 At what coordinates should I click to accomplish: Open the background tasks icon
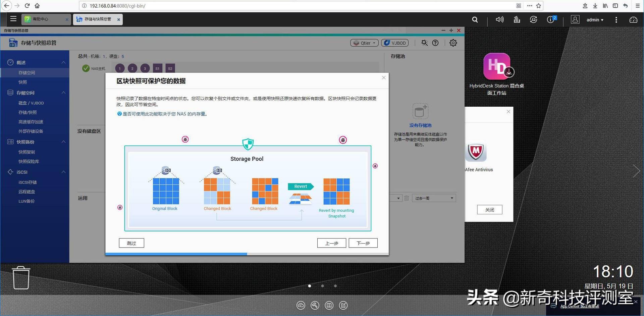pos(517,19)
